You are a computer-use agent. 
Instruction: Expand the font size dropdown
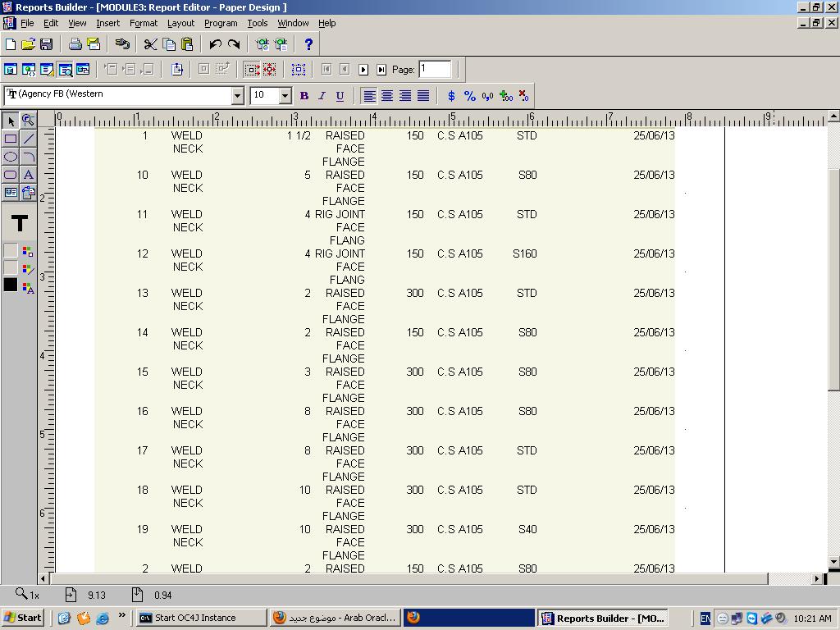[285, 96]
